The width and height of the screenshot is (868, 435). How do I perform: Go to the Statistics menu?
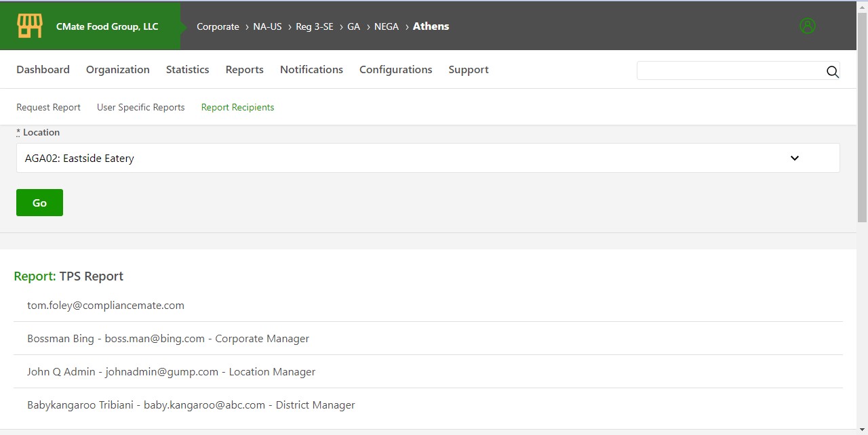[x=187, y=70]
